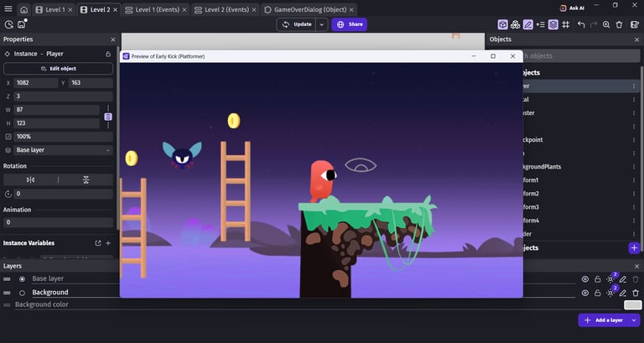Toggle the layers panel icon

553,24
